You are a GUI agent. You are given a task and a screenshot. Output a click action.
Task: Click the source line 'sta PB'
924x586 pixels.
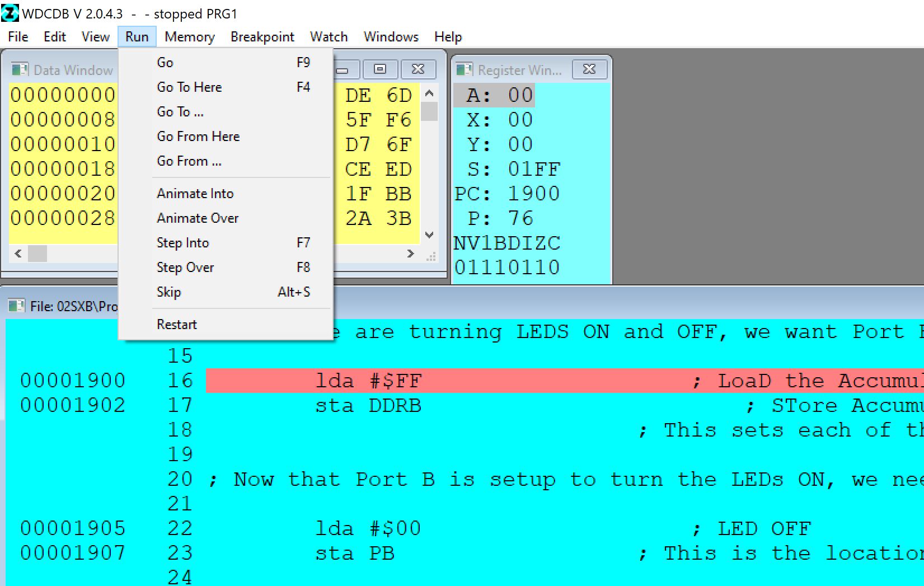[x=355, y=553]
